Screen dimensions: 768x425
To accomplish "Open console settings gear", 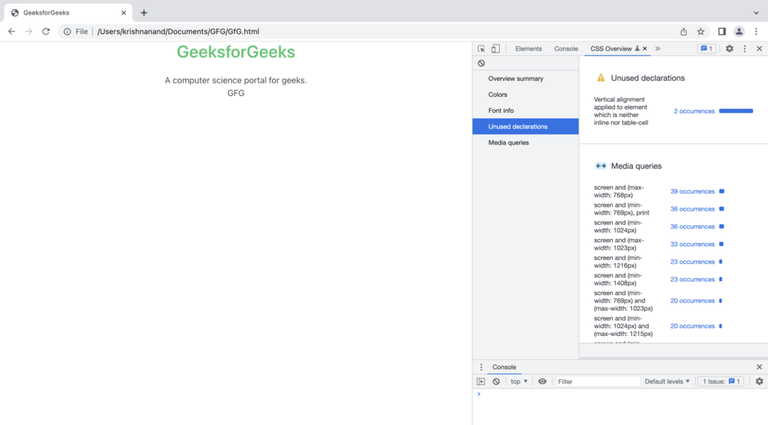I will (759, 381).
